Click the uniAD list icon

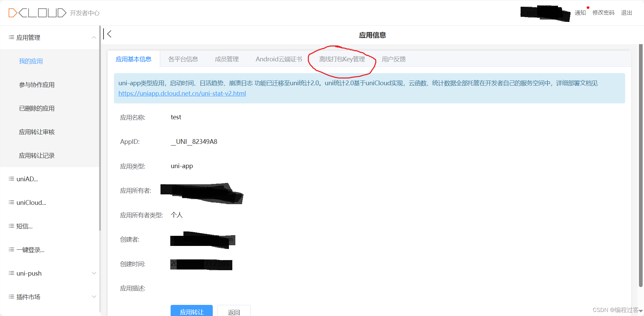(11, 179)
